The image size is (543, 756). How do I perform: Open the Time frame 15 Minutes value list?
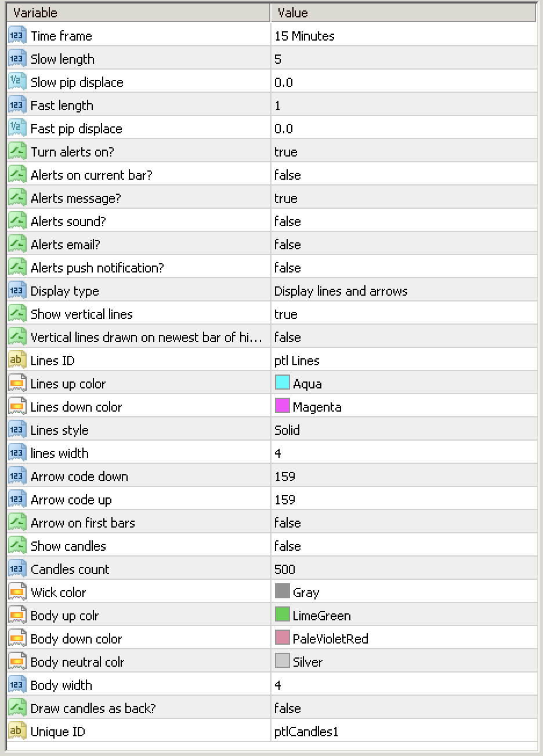click(305, 36)
